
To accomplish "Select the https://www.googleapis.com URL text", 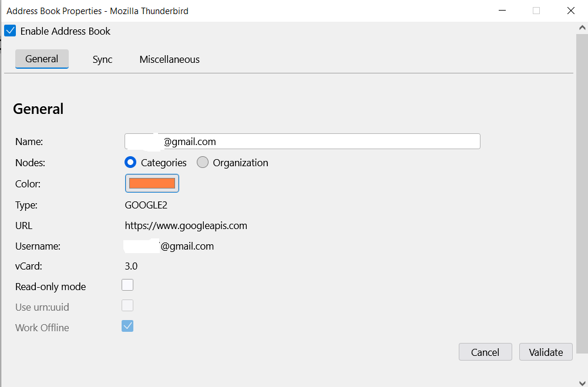I will pyautogui.click(x=186, y=226).
